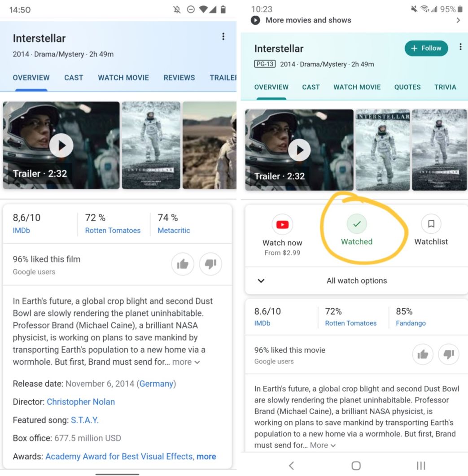Tap thumbs down beside '96% liked this film'
This screenshot has width=468, height=476.
210,264
